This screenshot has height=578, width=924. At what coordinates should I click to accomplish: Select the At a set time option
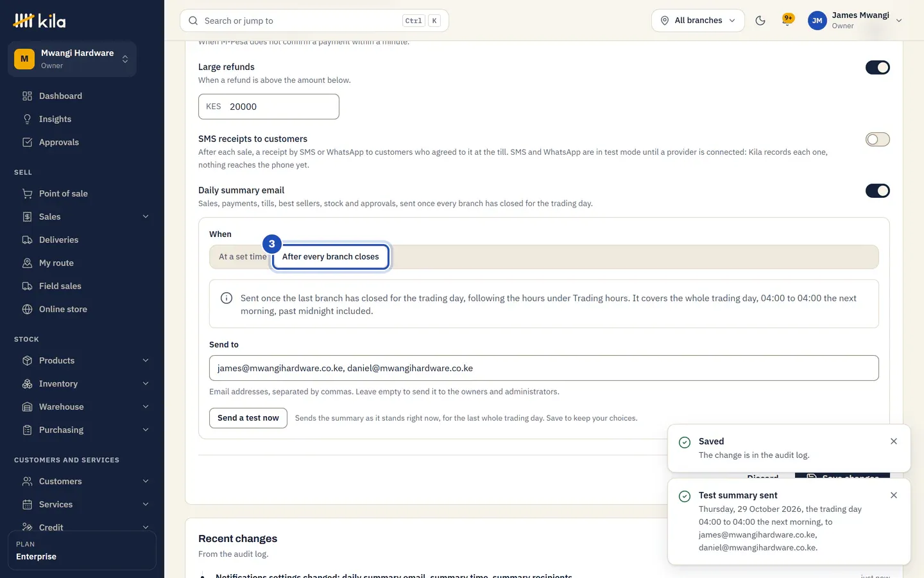(x=242, y=257)
